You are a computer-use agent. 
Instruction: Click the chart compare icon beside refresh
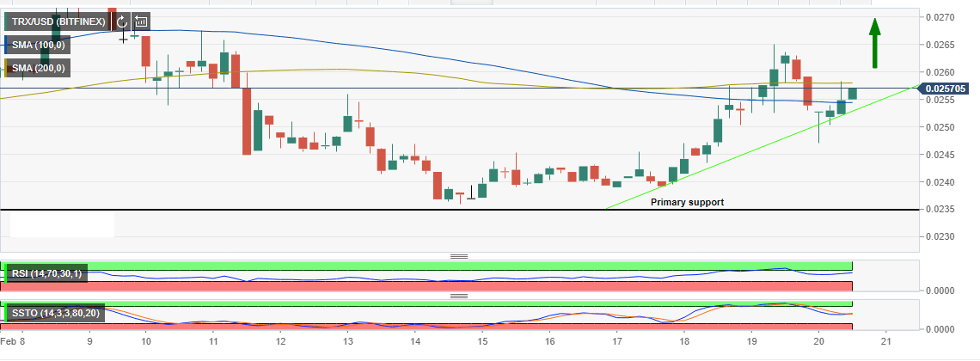pos(141,21)
